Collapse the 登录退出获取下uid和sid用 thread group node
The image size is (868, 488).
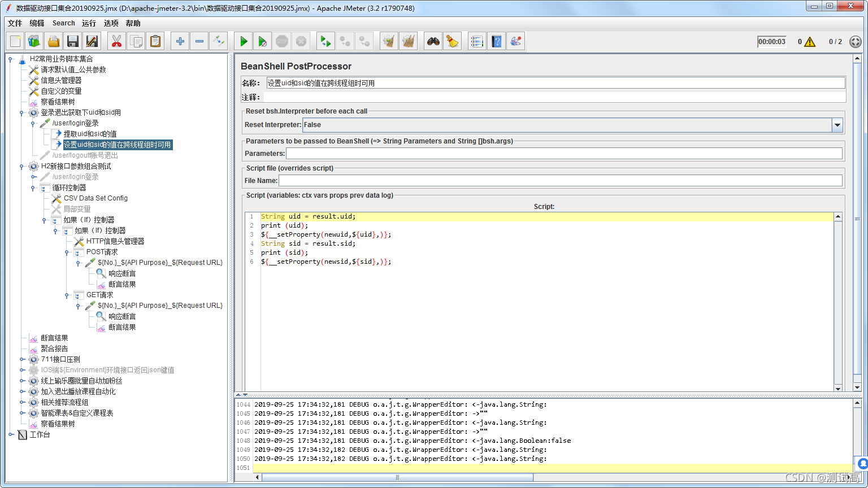pyautogui.click(x=23, y=112)
